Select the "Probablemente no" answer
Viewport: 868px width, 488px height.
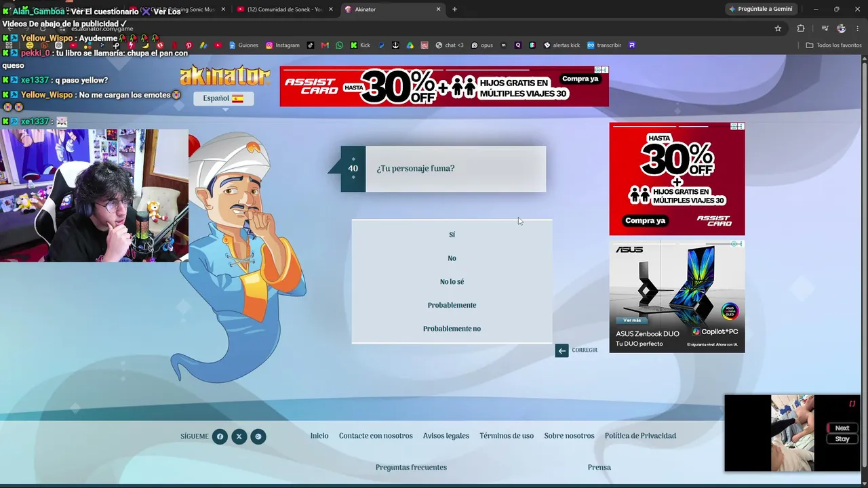[452, 329]
